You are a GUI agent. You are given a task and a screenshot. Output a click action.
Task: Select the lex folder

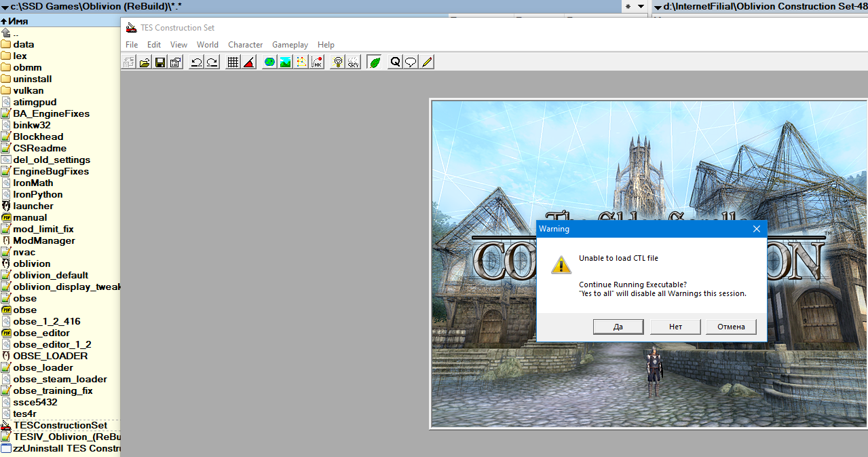20,56
